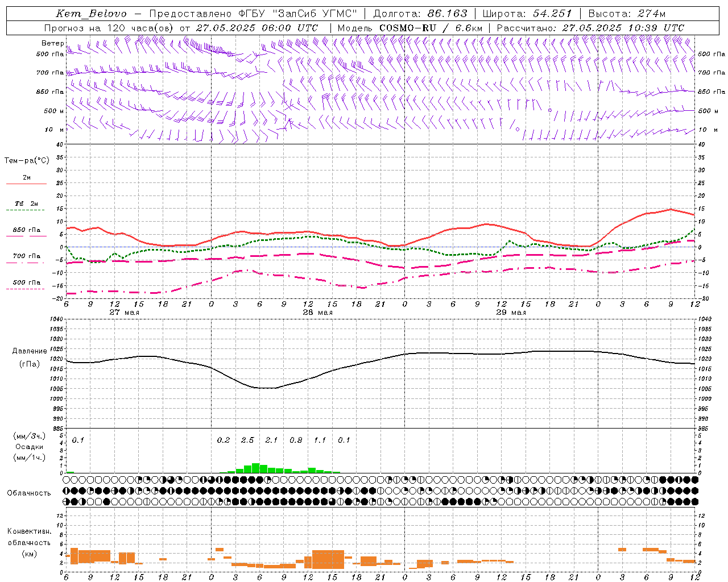Click the Облачность row label
This screenshot has height=582, width=728.
[29, 493]
